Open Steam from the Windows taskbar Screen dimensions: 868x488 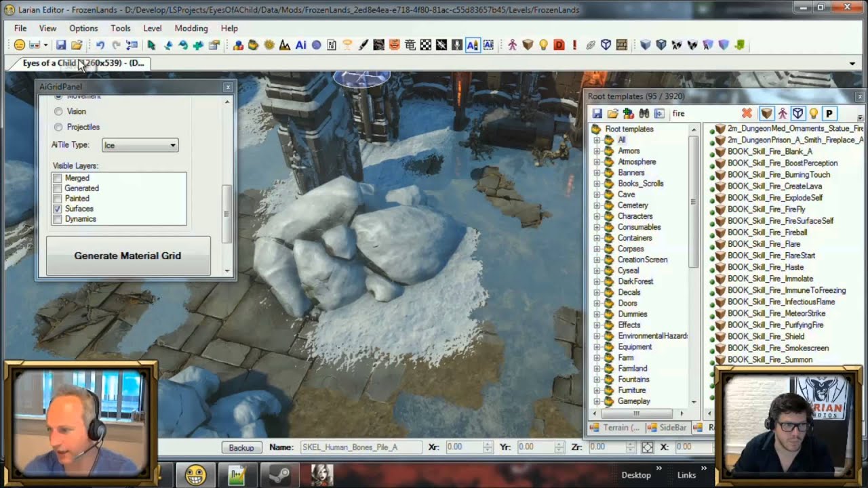click(x=279, y=475)
